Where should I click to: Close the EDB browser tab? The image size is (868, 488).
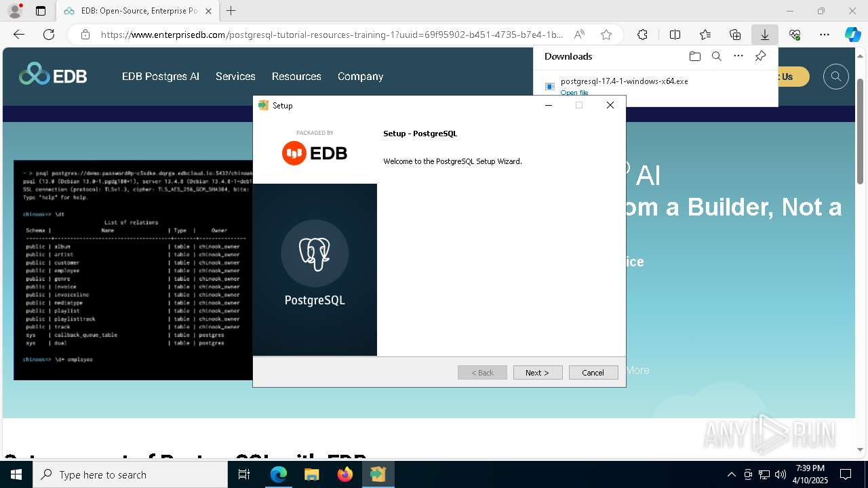tap(208, 11)
